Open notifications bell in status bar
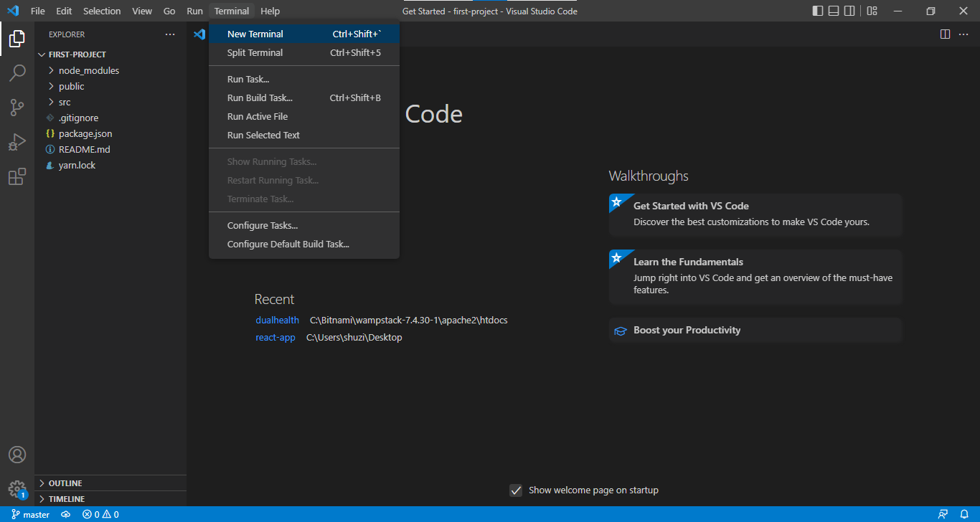 [x=964, y=514]
